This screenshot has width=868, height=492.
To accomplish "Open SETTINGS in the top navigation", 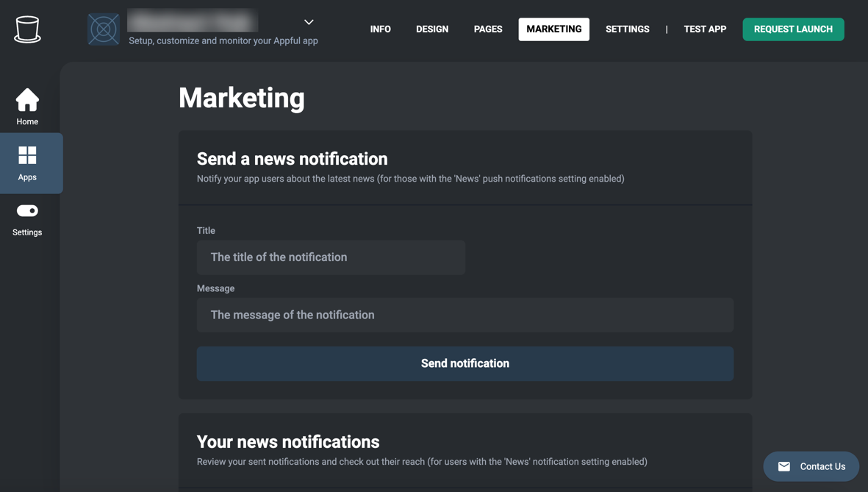I will pos(627,29).
